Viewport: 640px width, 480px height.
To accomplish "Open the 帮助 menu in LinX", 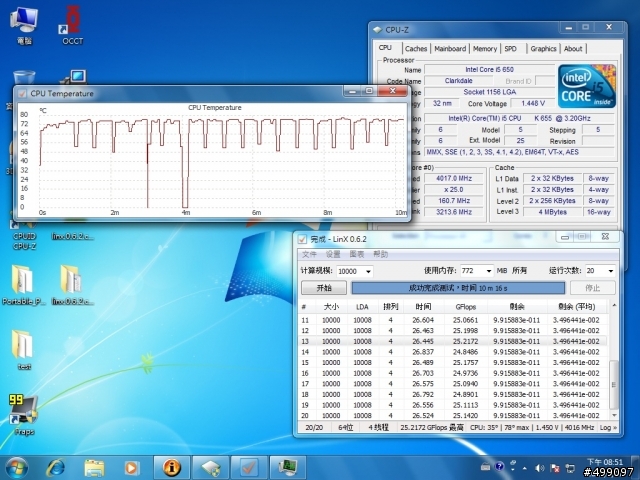I will (x=380, y=254).
